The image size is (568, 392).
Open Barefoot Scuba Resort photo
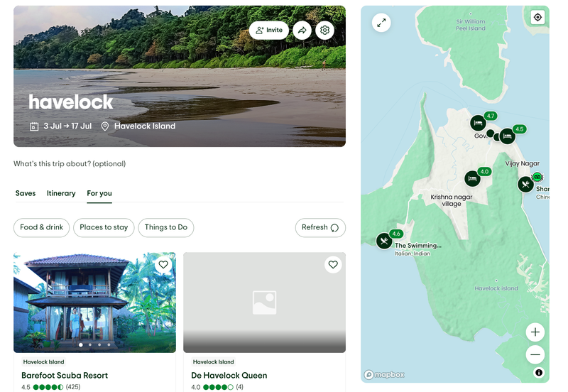pyautogui.click(x=94, y=303)
